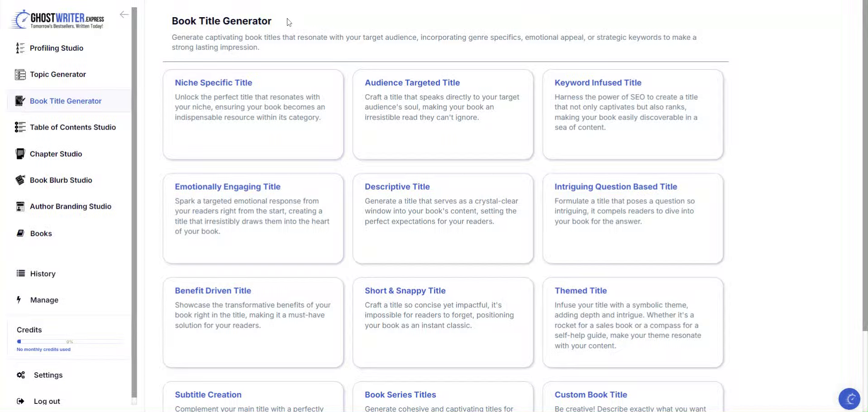
Task: Collapse the sidebar with the back arrow
Action: [x=124, y=14]
